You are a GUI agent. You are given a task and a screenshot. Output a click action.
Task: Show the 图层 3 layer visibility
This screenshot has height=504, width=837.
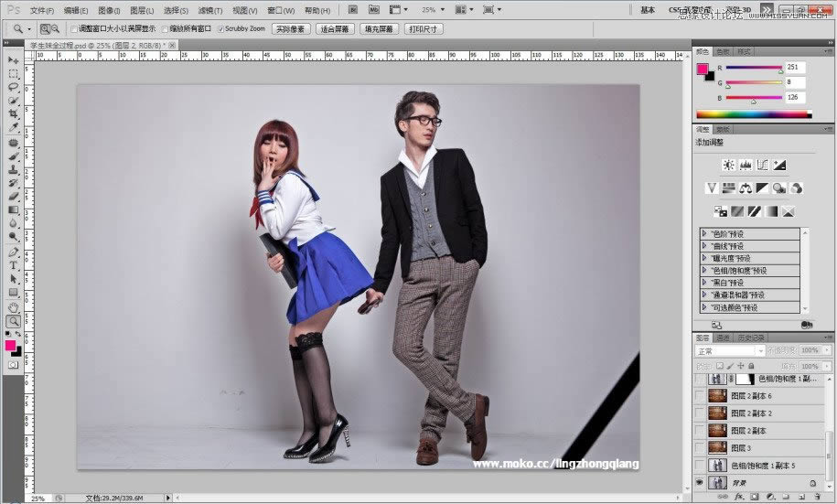[x=700, y=447]
